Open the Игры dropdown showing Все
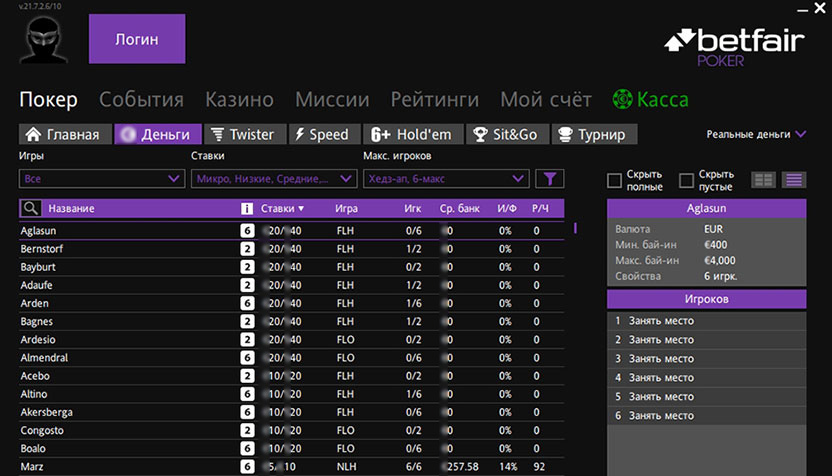The image size is (832, 476). pos(100,179)
